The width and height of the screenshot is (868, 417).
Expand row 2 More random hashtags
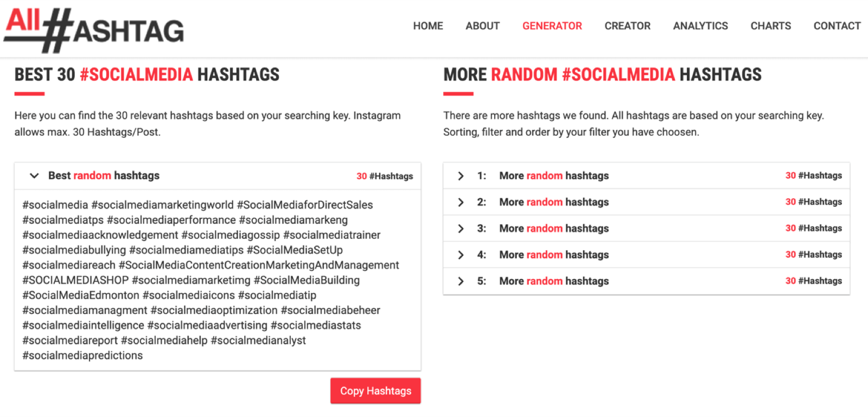pos(646,202)
